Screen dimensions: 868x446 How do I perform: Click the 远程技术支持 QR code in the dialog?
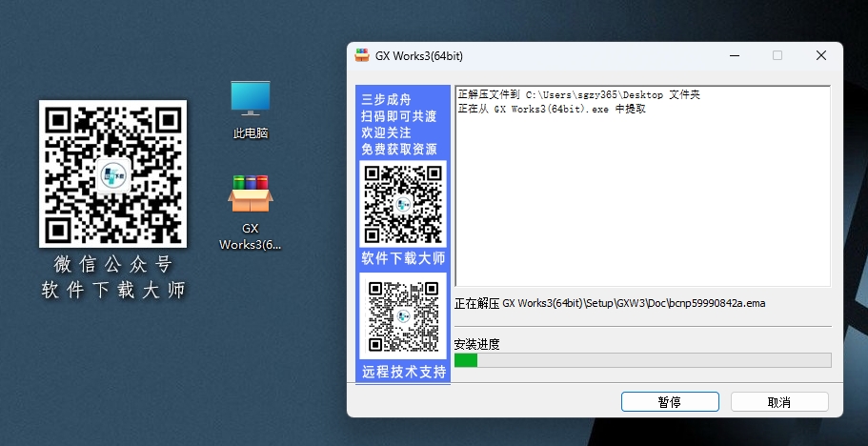tap(403, 316)
